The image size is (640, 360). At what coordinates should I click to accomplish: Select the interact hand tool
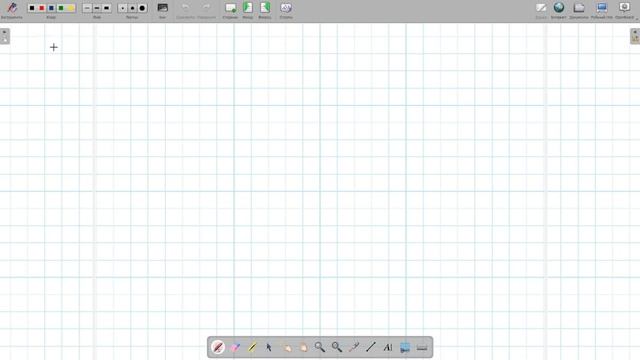tap(286, 347)
